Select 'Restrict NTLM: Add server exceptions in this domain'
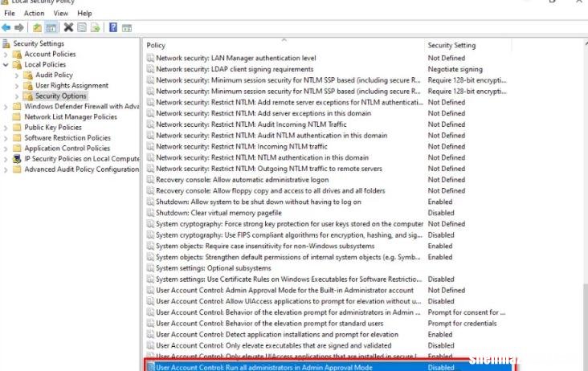588x371 pixels. pyautogui.click(x=263, y=113)
